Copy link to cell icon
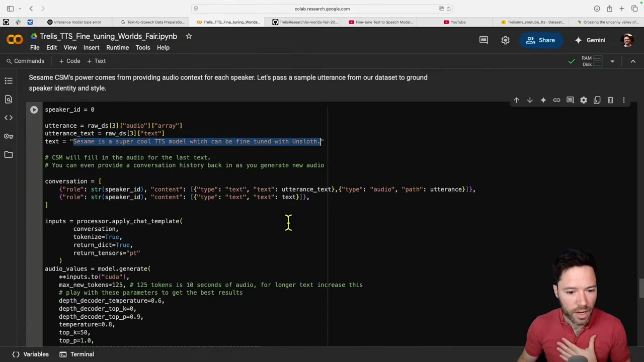 (x=556, y=100)
